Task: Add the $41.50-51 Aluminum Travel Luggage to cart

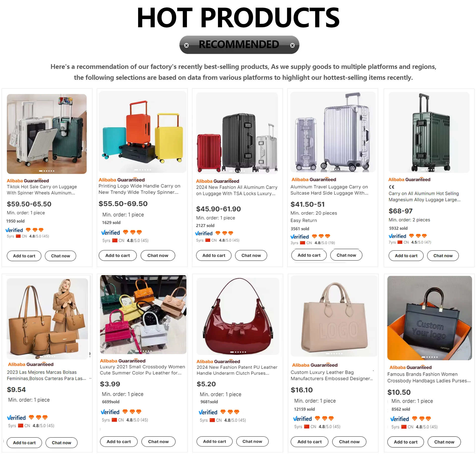Action: tap(309, 255)
